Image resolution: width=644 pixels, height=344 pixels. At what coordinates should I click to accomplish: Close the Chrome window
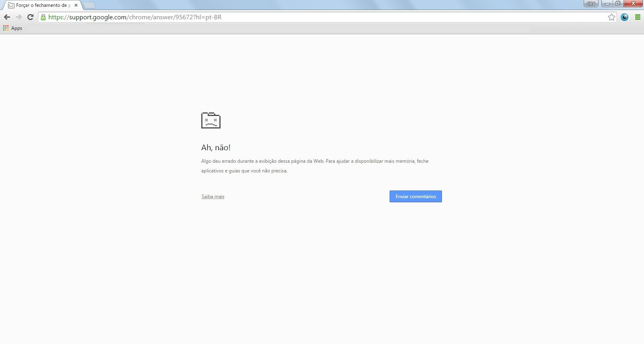(634, 4)
